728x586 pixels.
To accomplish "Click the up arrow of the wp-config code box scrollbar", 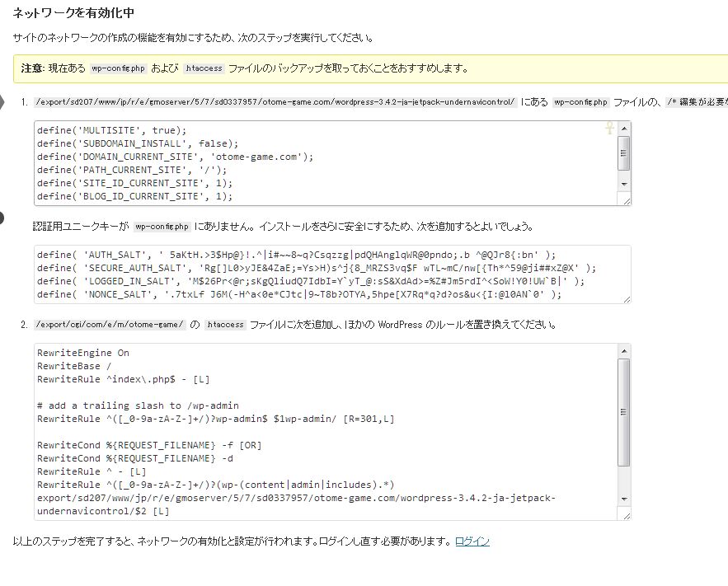I will tap(624, 129).
